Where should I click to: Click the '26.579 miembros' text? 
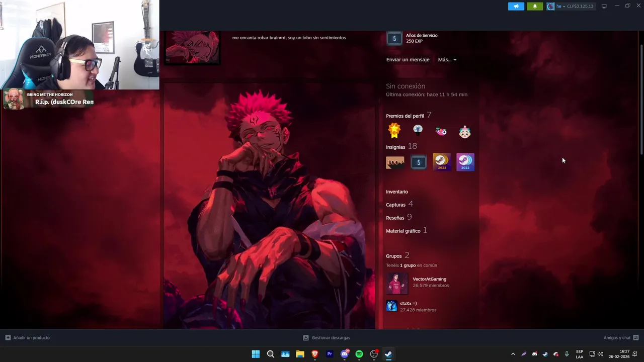[431, 286]
